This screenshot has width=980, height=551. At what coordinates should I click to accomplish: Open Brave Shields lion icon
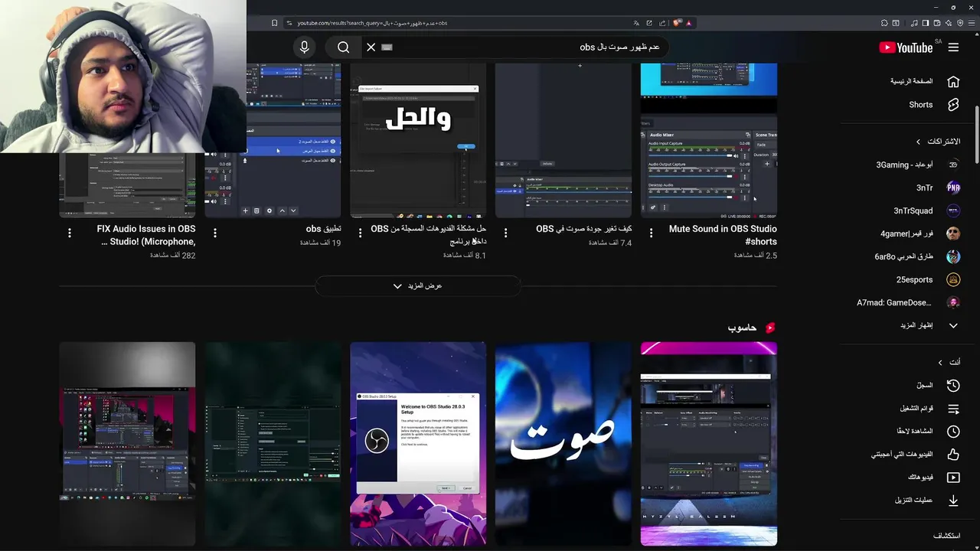coord(677,23)
